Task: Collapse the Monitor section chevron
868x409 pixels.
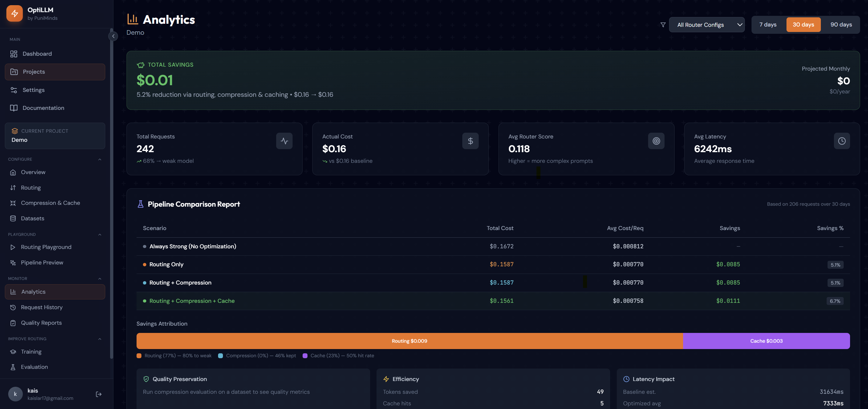Action: [x=100, y=278]
